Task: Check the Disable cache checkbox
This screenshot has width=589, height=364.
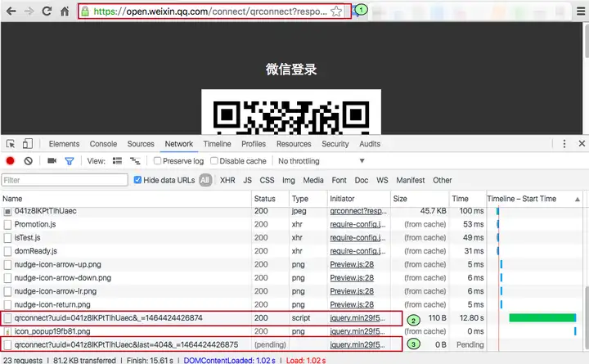Action: [x=214, y=161]
